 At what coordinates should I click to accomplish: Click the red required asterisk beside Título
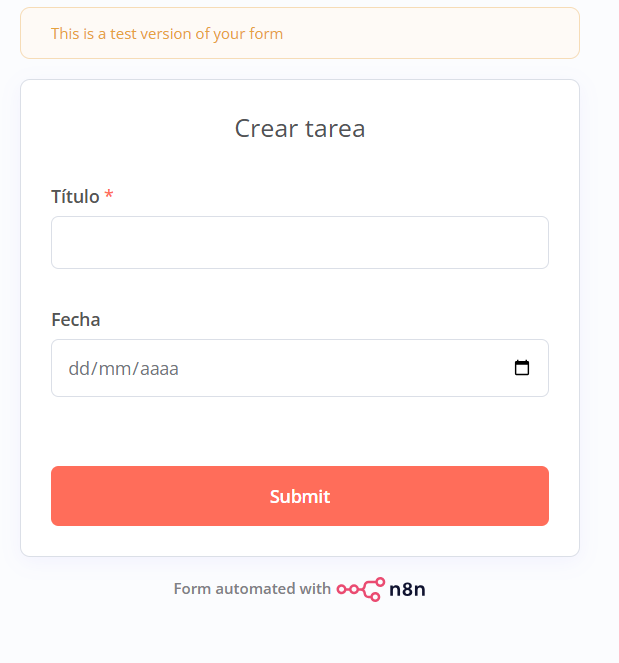click(x=109, y=196)
